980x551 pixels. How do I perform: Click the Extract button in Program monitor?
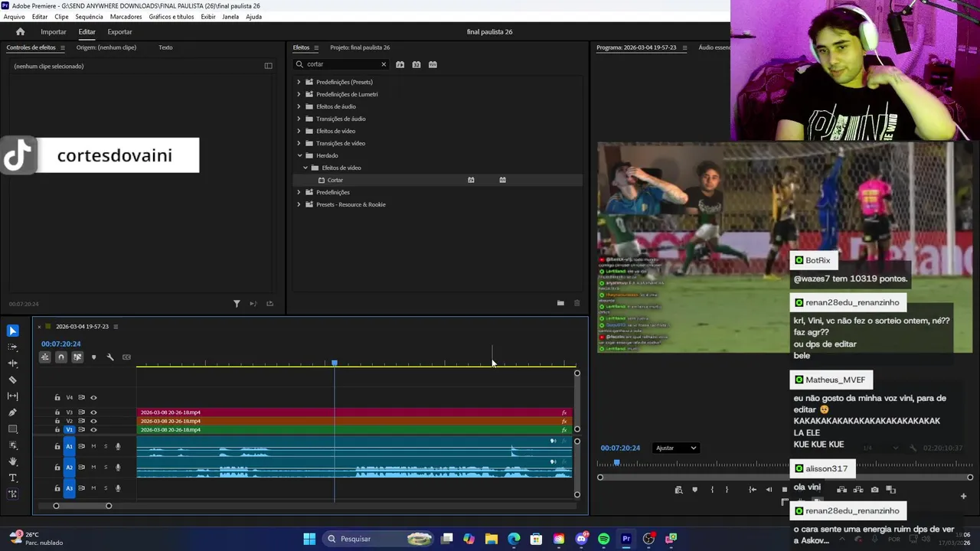[858, 490]
